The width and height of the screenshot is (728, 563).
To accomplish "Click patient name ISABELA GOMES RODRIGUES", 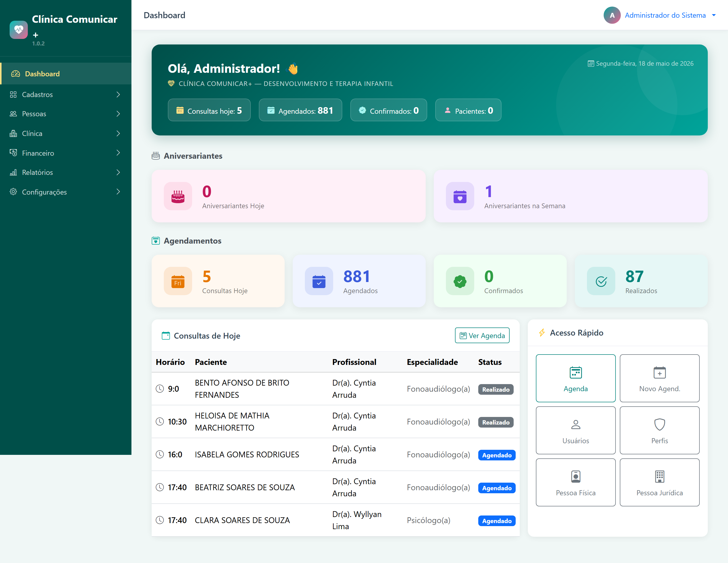I will coord(247,455).
